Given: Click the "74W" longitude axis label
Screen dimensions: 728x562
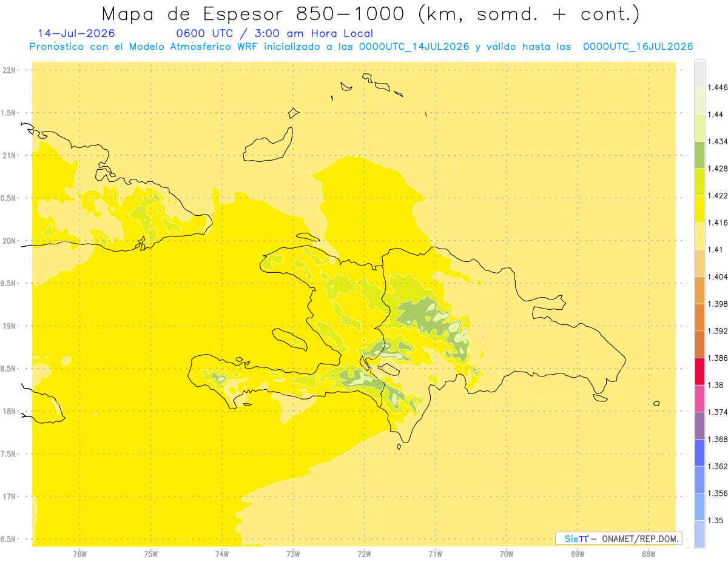Looking at the screenshot, I should click(222, 554).
